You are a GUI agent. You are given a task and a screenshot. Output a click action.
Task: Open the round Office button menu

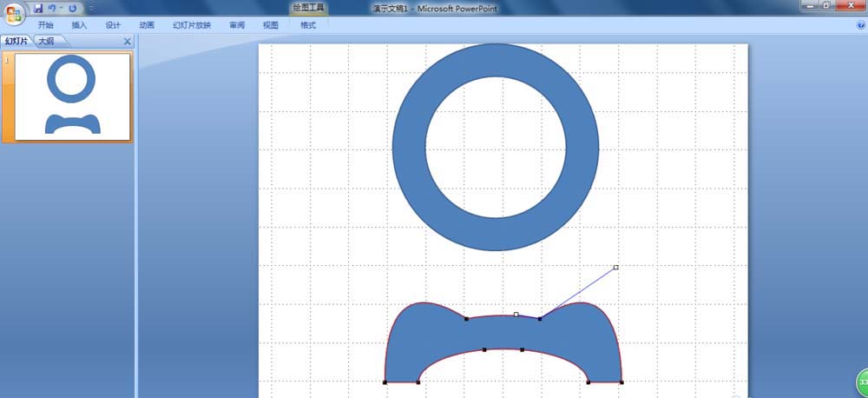point(14,13)
